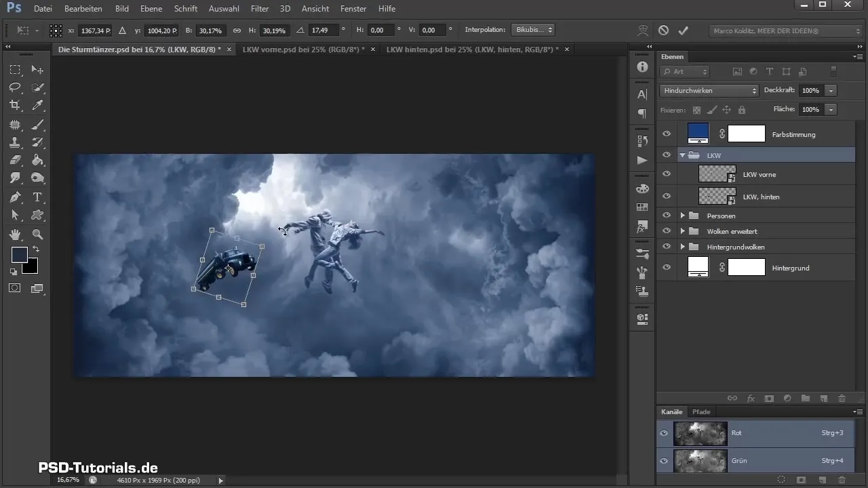Screen dimensions: 868x488
Task: Open the Ebene menu
Action: point(151,9)
